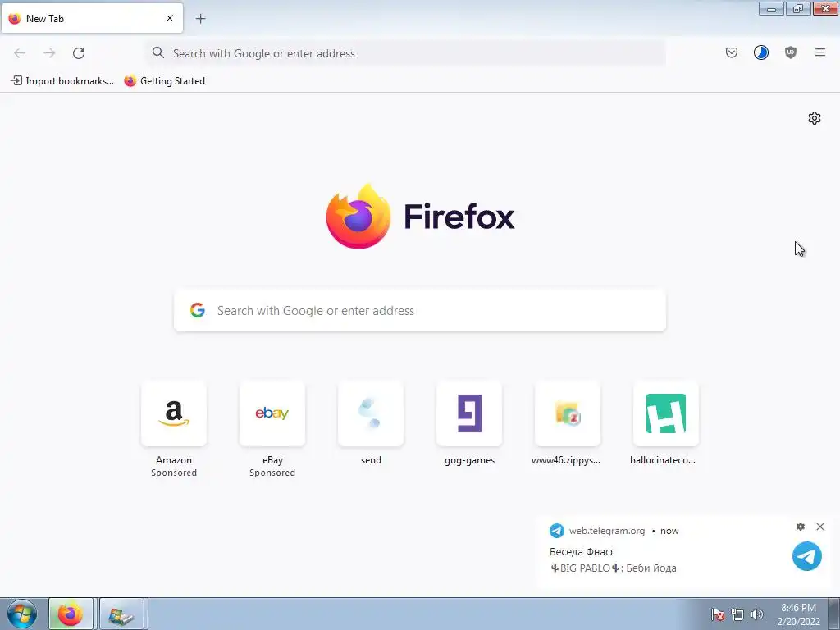Select the New Tab tab
Viewport: 840px width, 630px height.
pyautogui.click(x=92, y=18)
